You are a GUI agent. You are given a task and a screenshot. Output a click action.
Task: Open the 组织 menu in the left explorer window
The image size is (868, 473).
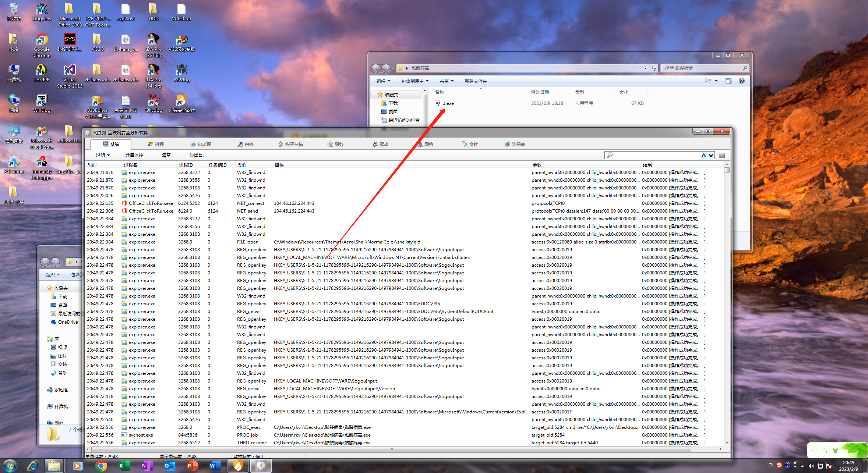tap(53, 275)
